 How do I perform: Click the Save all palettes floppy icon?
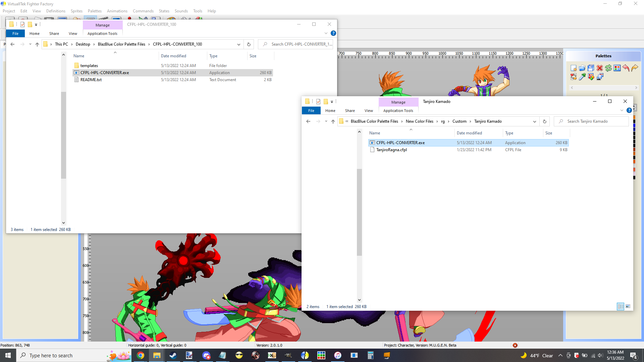pos(591,68)
